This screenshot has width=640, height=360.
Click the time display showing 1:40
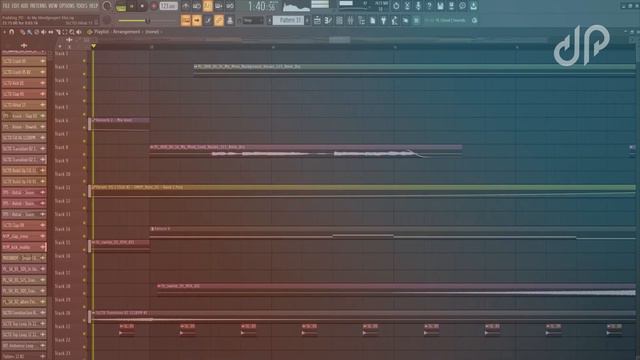262,6
